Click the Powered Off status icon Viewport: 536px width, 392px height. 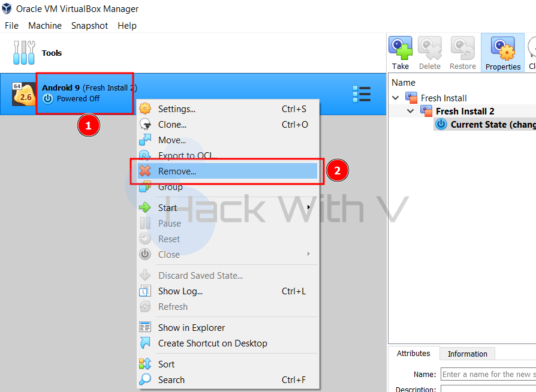[48, 99]
